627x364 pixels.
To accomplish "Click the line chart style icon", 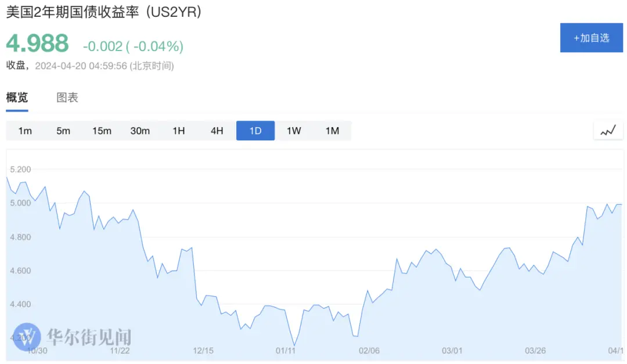I will pyautogui.click(x=608, y=131).
